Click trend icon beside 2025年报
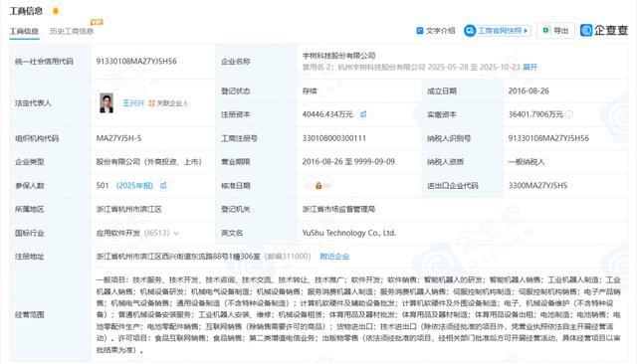The height and width of the screenshot is (364, 637). coord(163,185)
